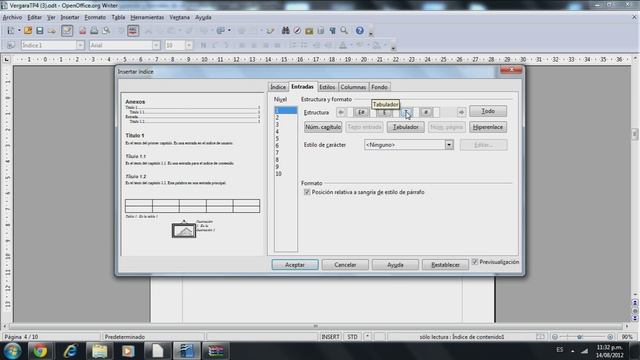The image size is (640, 360).
Task: Click the Export as PDF icon
Action: pos(83,31)
